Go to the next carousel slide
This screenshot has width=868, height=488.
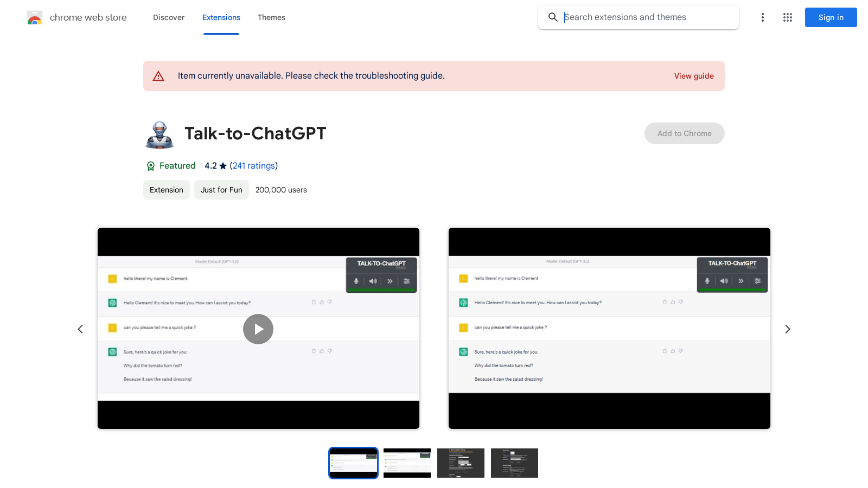click(788, 329)
